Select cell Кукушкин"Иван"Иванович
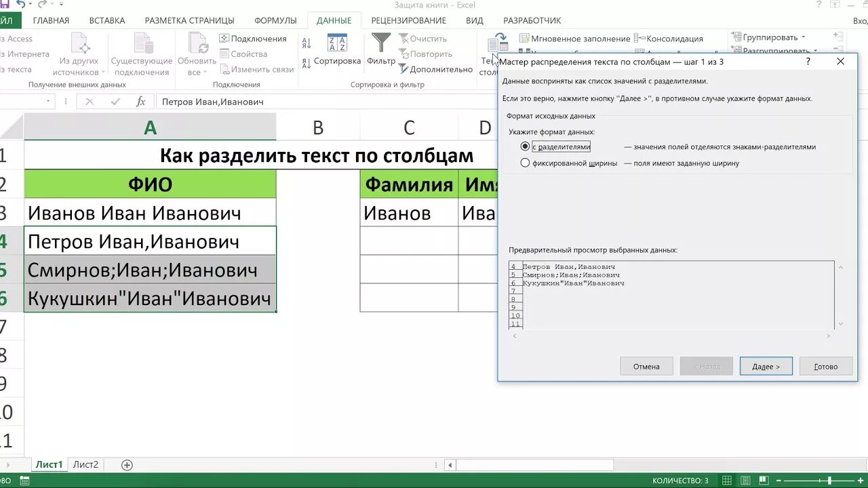The image size is (868, 488). [x=150, y=298]
